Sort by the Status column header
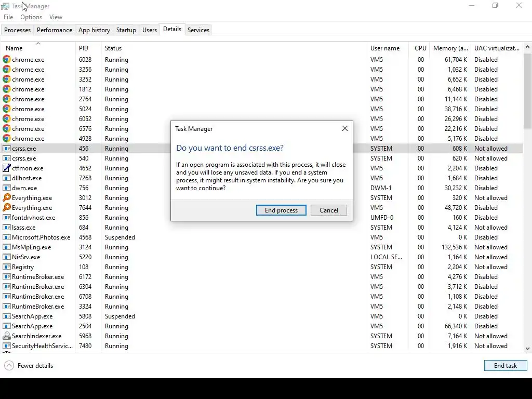This screenshot has height=399, width=532. tap(234, 48)
